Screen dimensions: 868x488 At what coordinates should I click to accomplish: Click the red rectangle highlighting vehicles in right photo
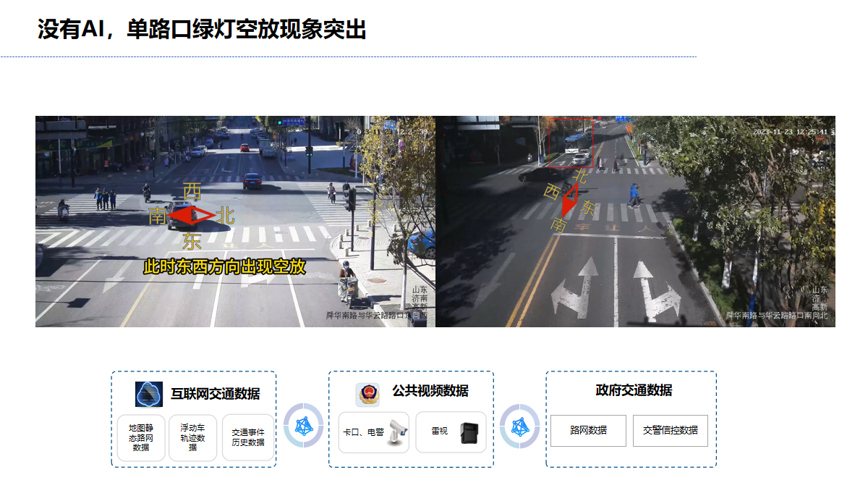coord(569,143)
